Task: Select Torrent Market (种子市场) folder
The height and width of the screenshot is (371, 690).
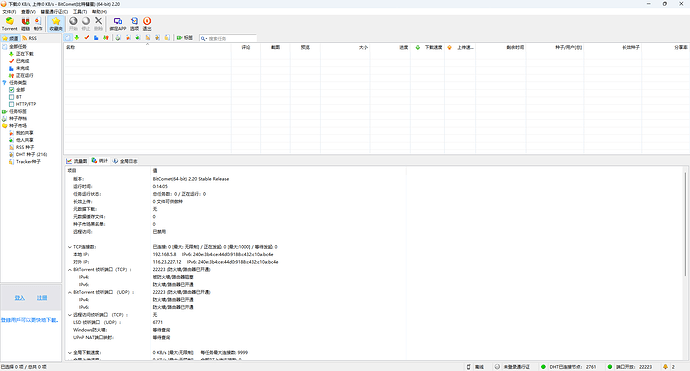Action: coord(18,126)
